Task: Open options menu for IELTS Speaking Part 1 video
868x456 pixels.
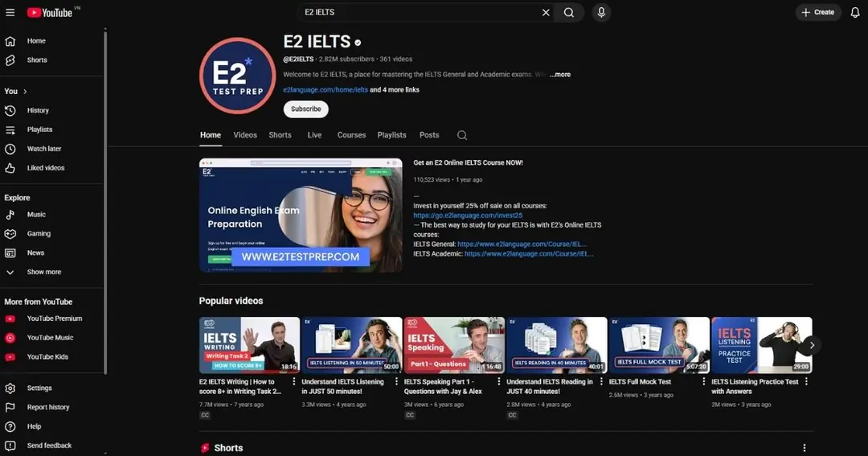Action: point(499,382)
